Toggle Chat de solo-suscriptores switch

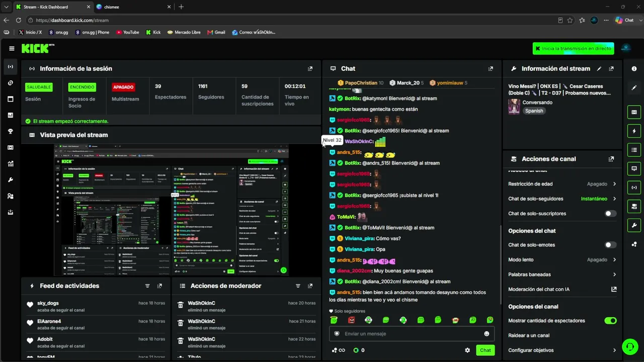tap(610, 214)
